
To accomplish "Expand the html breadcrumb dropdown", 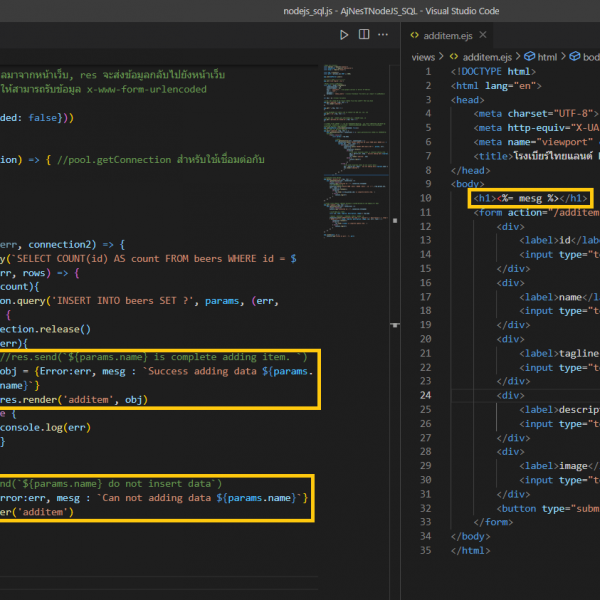I will (x=547, y=58).
